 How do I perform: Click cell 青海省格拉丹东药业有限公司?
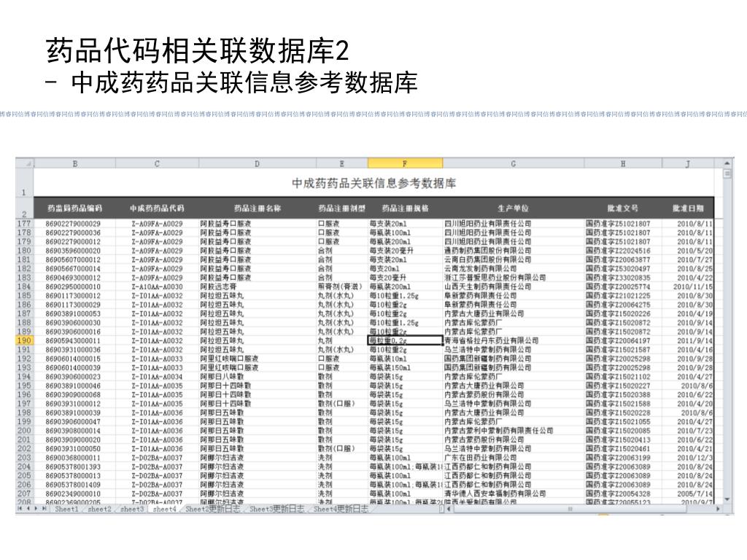(x=513, y=341)
